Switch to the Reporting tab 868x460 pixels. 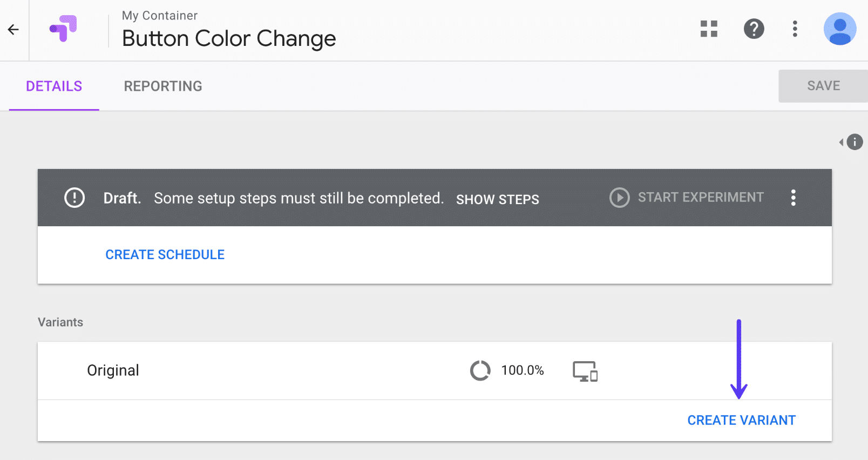pyautogui.click(x=162, y=86)
